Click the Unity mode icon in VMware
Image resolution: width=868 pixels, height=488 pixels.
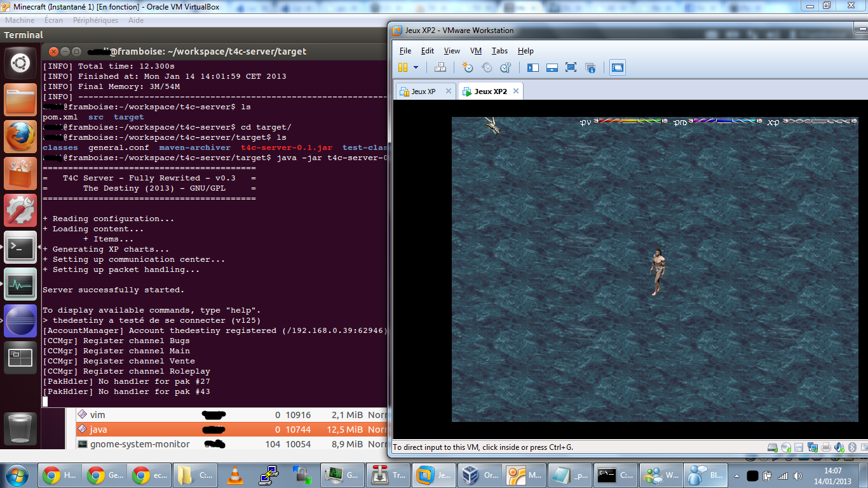point(590,67)
